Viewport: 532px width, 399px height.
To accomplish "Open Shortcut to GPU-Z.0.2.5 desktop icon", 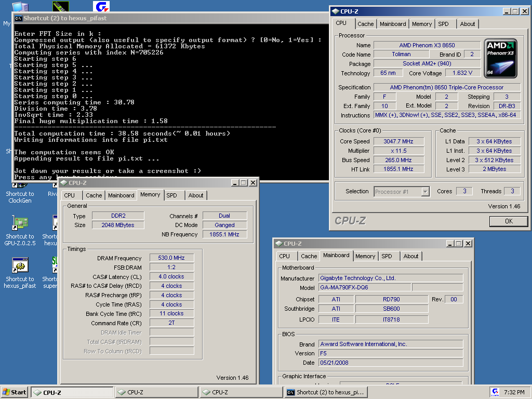I will (20, 231).
